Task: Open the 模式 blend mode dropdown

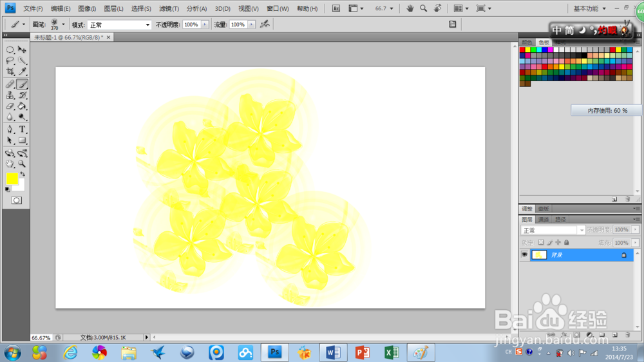Action: 119,25
